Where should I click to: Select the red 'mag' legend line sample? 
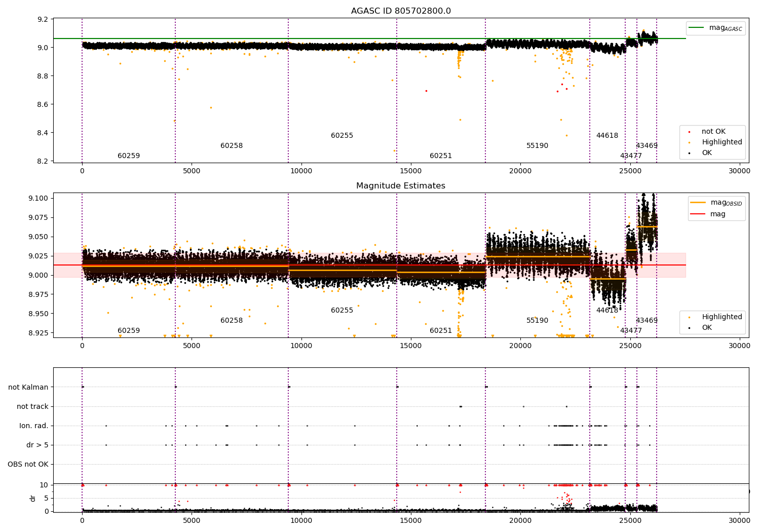pyautogui.click(x=698, y=214)
